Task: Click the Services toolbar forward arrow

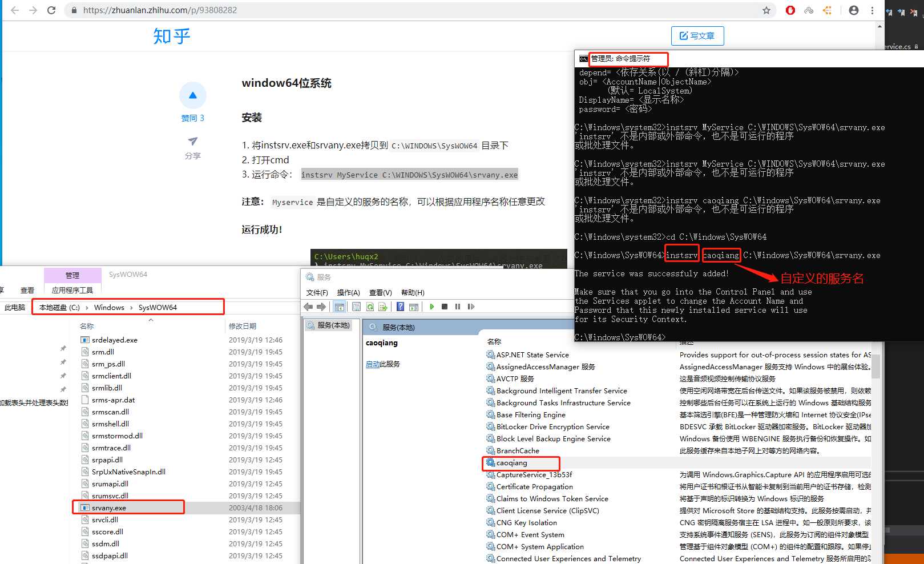Action: 321,307
